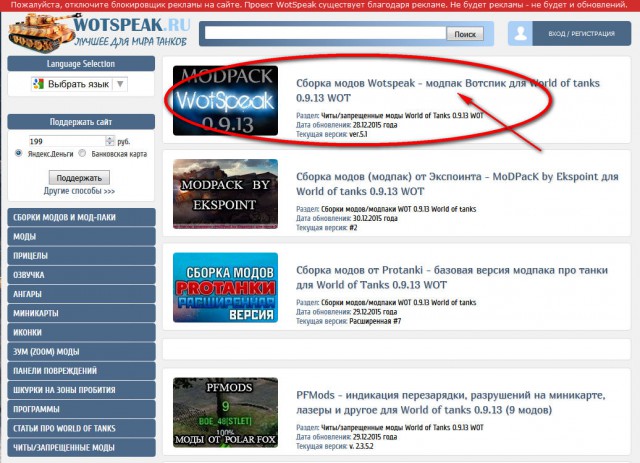640x463 pixels.
Task: Open the ОЗВУЧКА menu section
Action: pos(81,275)
